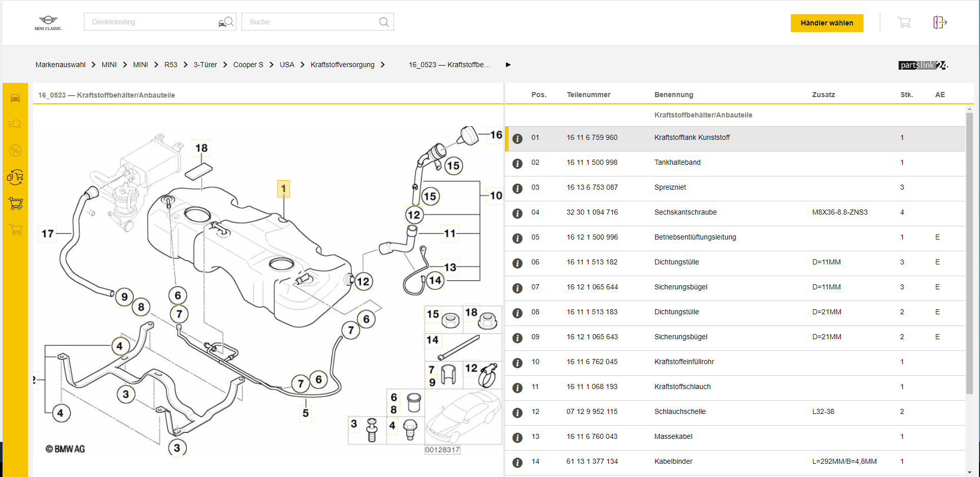
Task: Open the shopping cart in the header
Action: pos(904,22)
